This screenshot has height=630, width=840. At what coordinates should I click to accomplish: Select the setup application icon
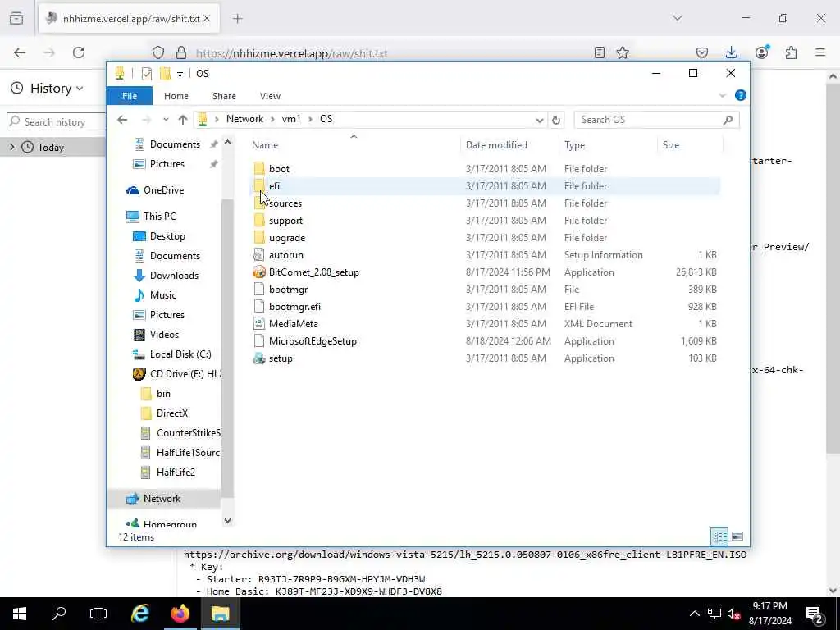259,358
